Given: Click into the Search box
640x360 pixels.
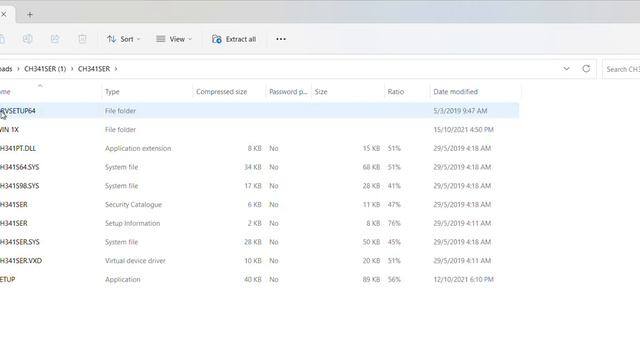Looking at the screenshot, I should (621, 69).
